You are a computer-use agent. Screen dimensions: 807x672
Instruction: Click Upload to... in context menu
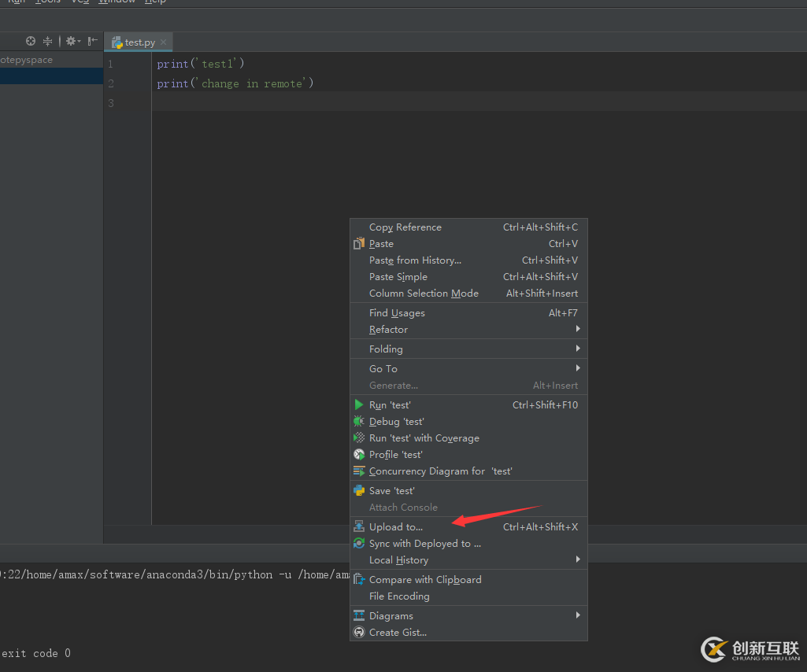pyautogui.click(x=395, y=527)
